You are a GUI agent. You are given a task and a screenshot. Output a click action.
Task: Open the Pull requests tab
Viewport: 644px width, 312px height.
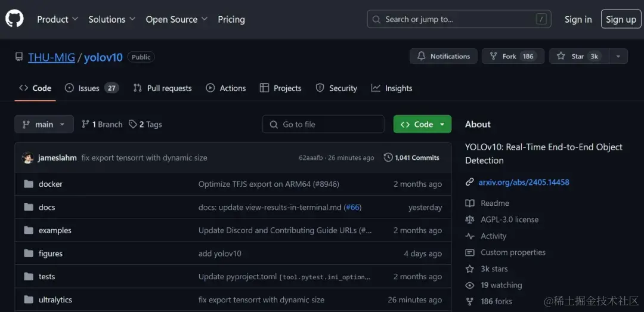click(x=162, y=88)
